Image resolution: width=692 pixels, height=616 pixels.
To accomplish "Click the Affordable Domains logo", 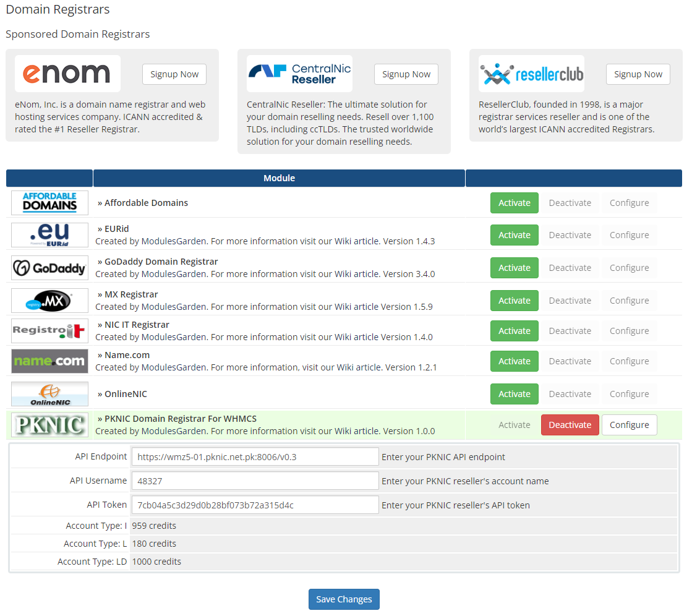I will [50, 203].
